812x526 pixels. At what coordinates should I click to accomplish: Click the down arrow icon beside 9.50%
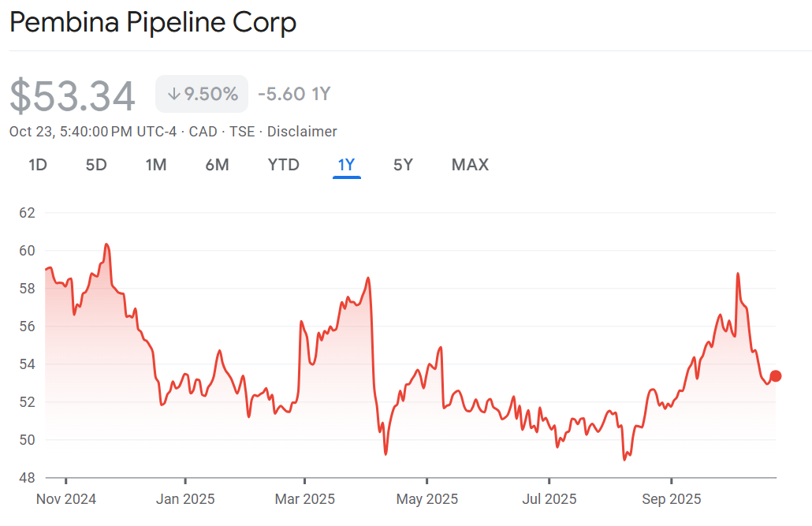click(x=173, y=95)
